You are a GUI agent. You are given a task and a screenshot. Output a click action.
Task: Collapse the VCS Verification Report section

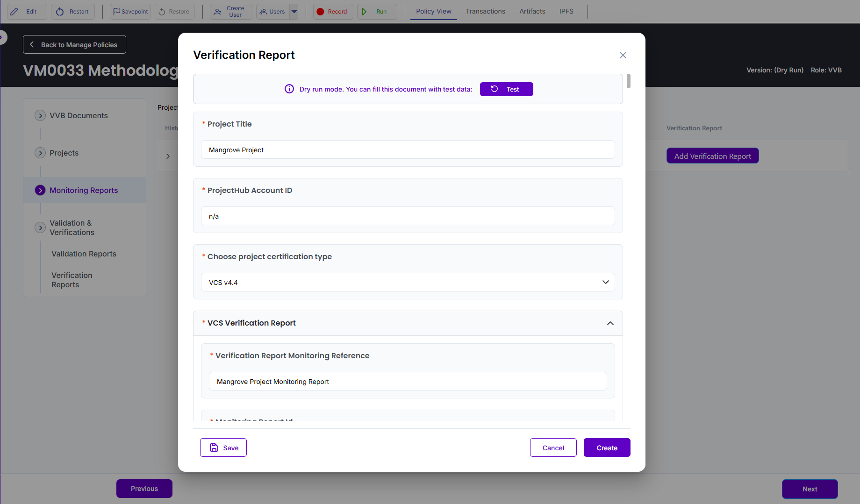pyautogui.click(x=610, y=323)
